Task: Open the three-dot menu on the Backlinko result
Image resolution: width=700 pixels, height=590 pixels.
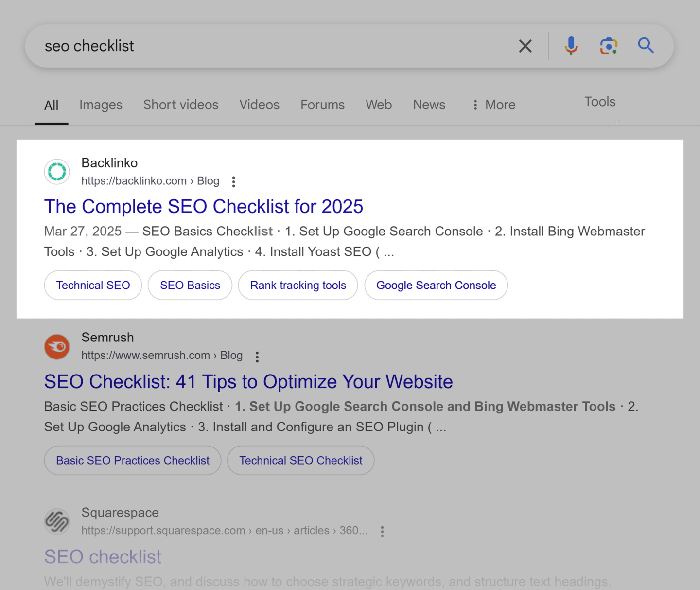Action: [x=234, y=181]
